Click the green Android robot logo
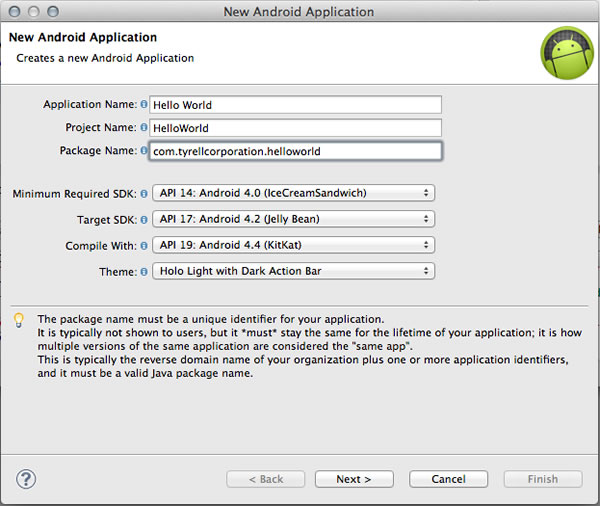600x506 pixels. 567,53
